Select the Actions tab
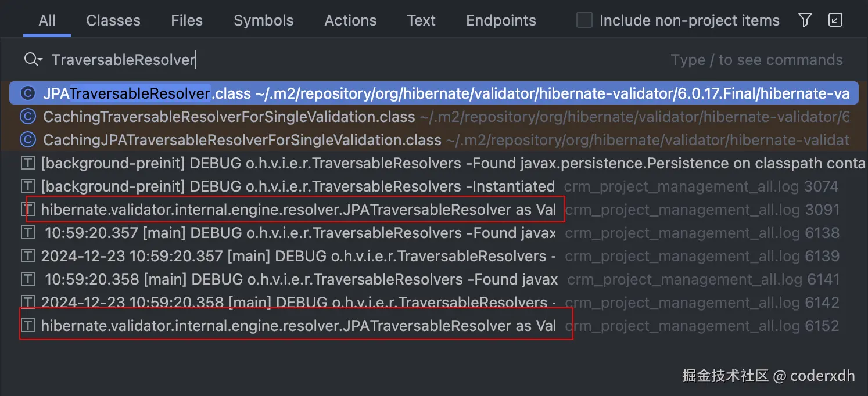 [x=350, y=20]
